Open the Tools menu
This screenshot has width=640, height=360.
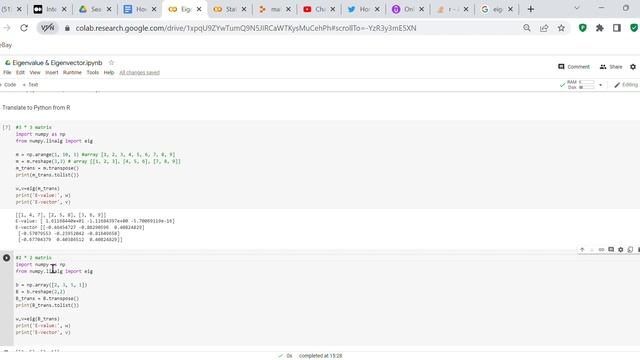click(93, 73)
